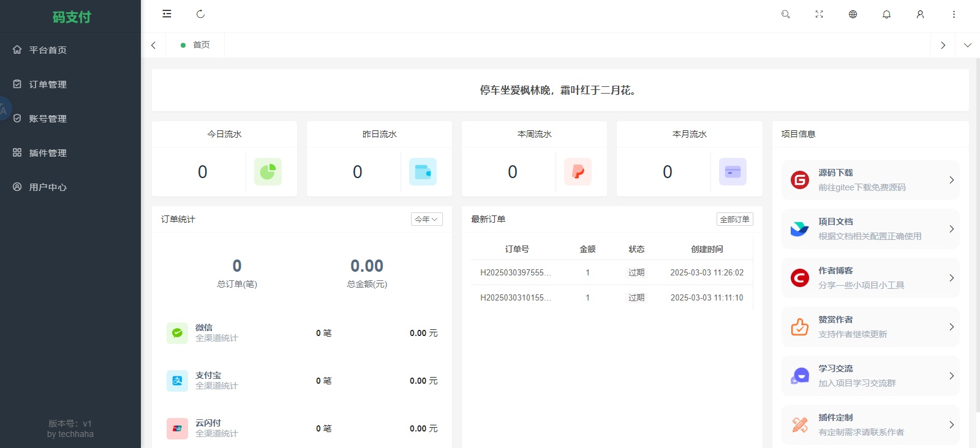This screenshot has height=448, width=980.
Task: Toggle fullscreen mode icon
Action: [x=819, y=14]
